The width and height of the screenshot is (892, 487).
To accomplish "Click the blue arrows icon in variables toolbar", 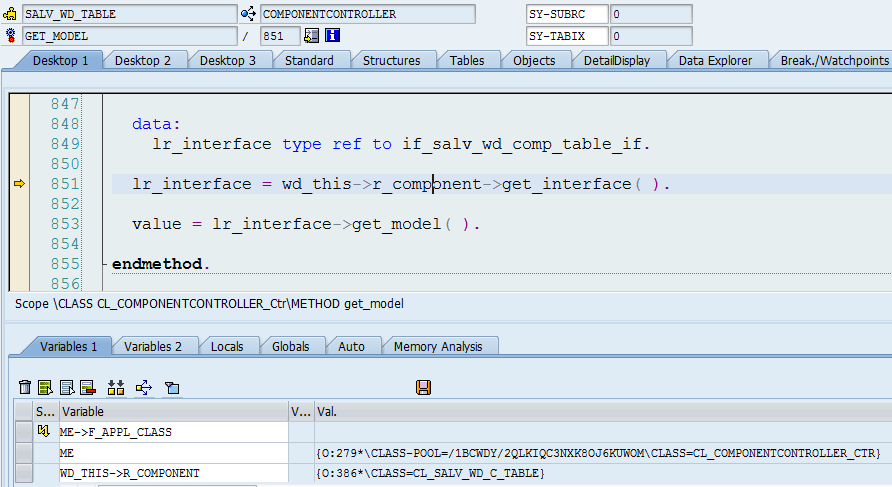I will pos(142,387).
